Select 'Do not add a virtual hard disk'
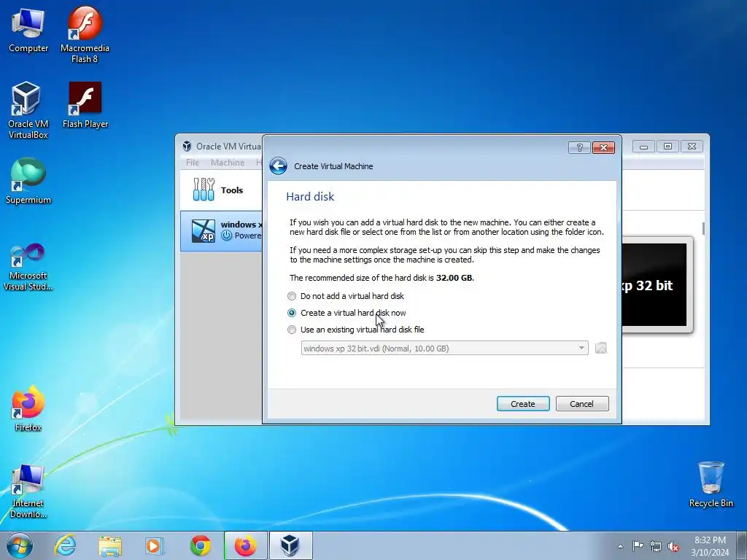The image size is (747, 560). (346, 296)
